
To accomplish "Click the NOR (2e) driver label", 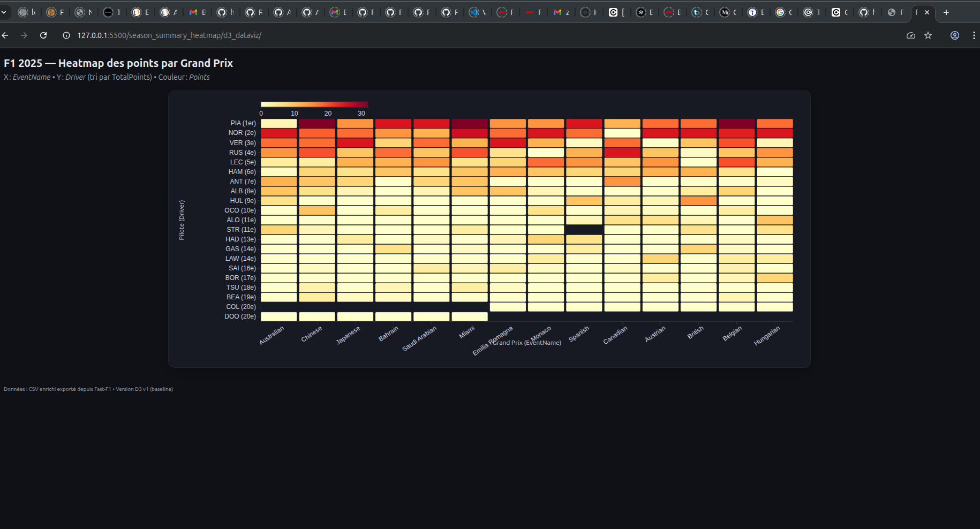I will pos(242,133).
